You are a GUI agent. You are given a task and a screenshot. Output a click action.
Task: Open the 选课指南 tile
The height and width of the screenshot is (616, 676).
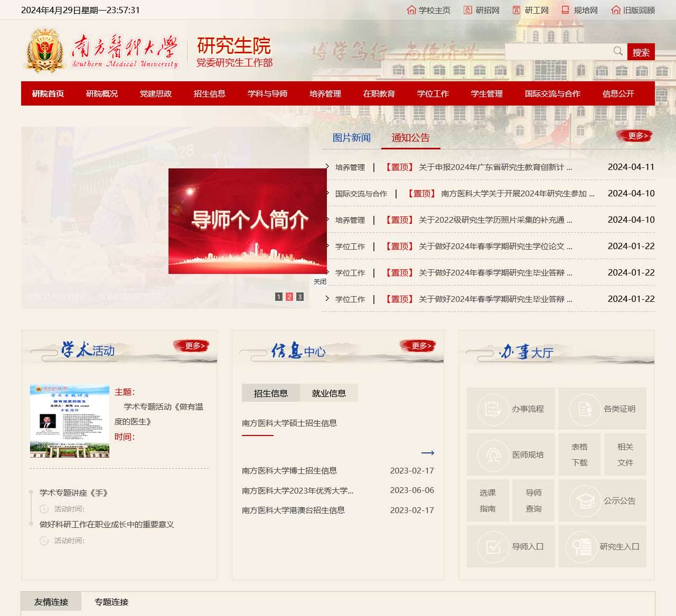point(487,500)
